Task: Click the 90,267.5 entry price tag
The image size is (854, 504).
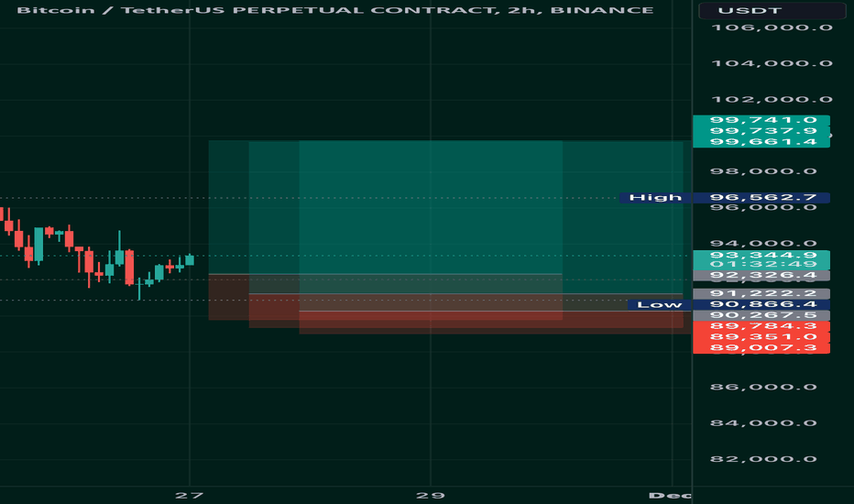Action: click(x=761, y=315)
